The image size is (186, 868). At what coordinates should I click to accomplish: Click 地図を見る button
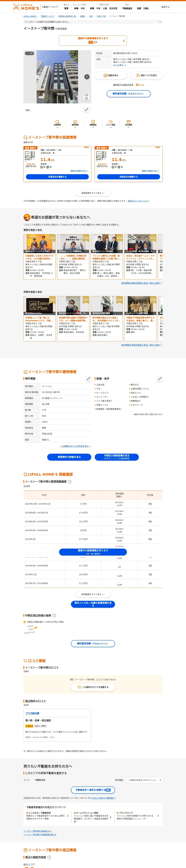pos(111,76)
